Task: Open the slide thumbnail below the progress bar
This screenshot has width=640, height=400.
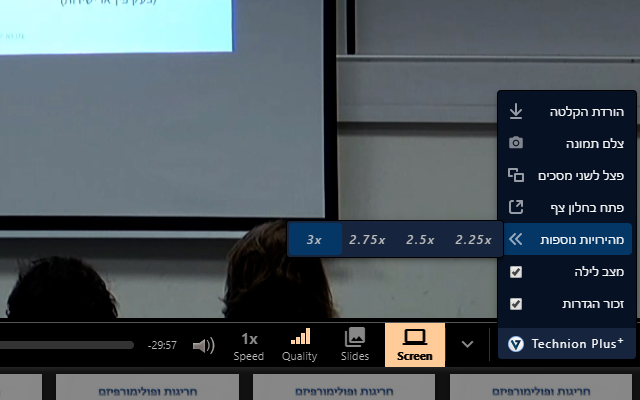Action: click(x=147, y=387)
